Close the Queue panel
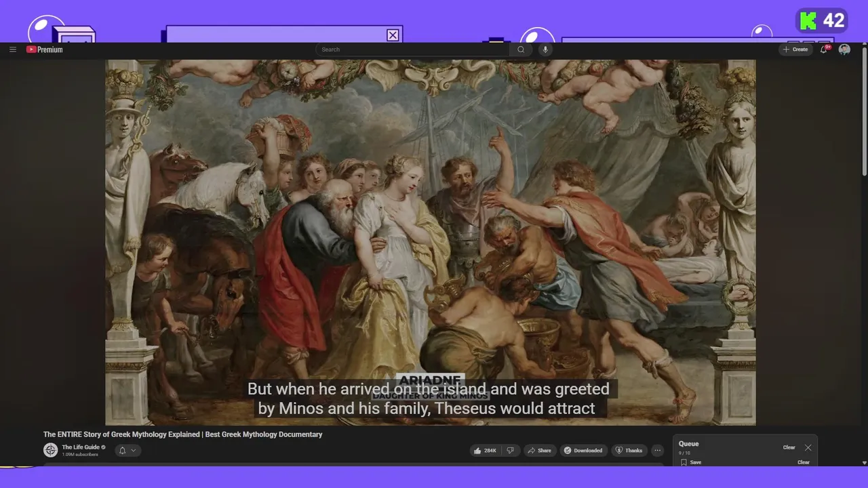This screenshot has width=868, height=488. pos(808,447)
